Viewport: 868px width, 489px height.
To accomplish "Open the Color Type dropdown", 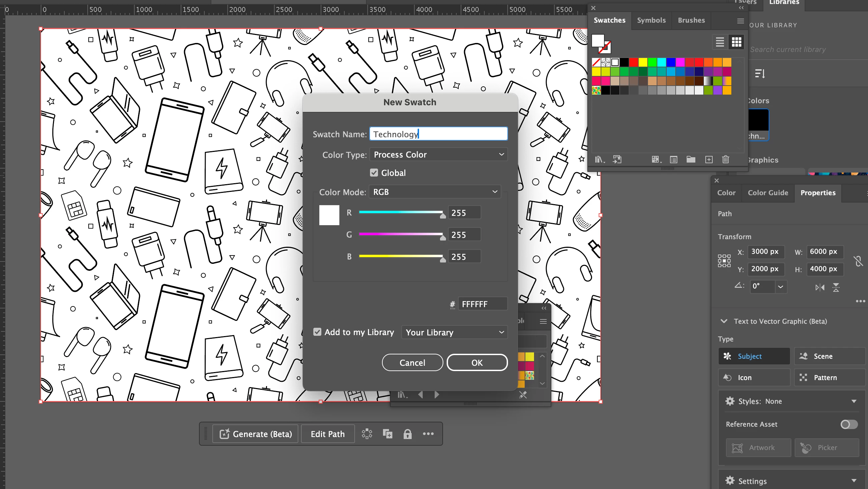I will pyautogui.click(x=438, y=155).
